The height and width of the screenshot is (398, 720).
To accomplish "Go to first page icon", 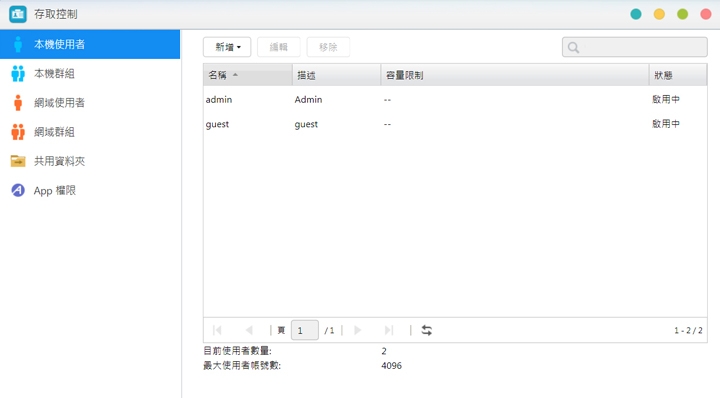I will (x=217, y=330).
